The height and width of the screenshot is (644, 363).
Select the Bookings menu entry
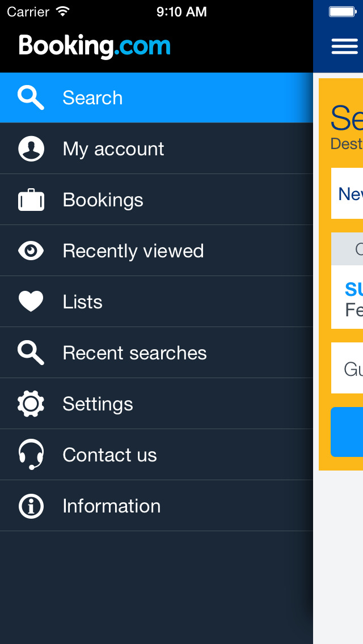[x=103, y=199]
